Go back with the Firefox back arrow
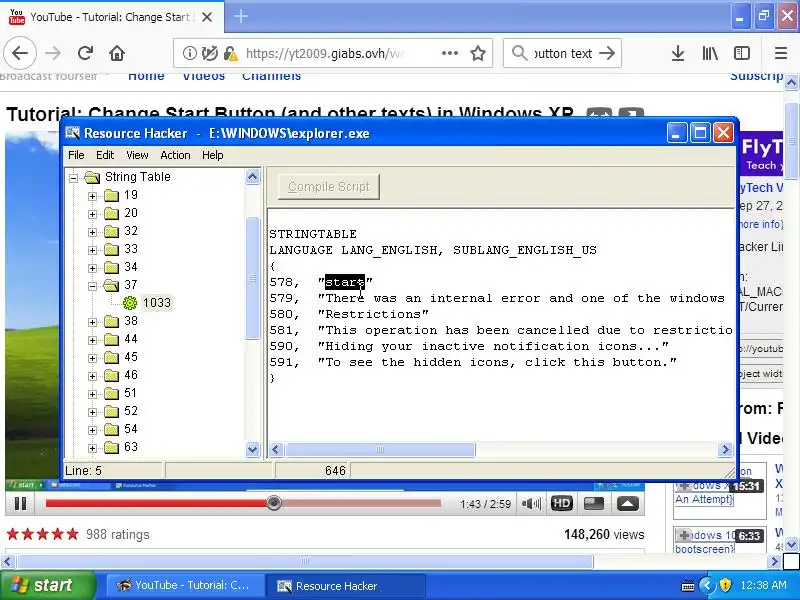Screen dimensions: 800x600 pos(20,53)
